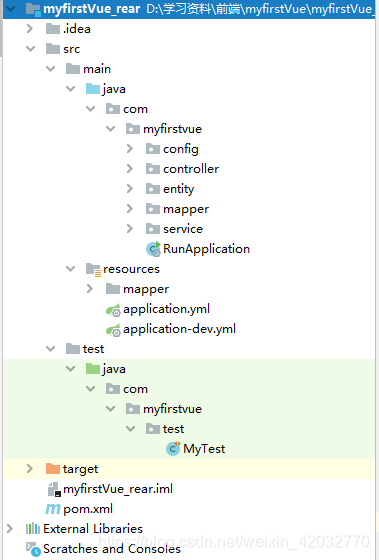Click the application-dev.yml file icon

(113, 330)
